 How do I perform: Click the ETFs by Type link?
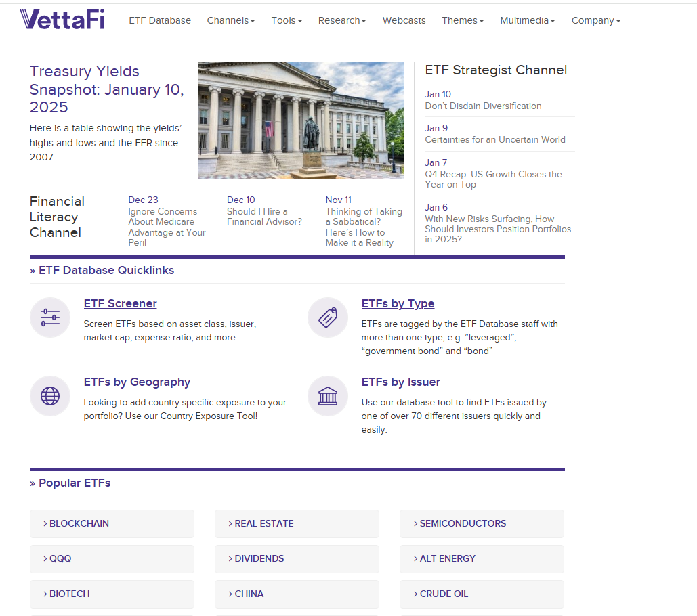click(398, 303)
